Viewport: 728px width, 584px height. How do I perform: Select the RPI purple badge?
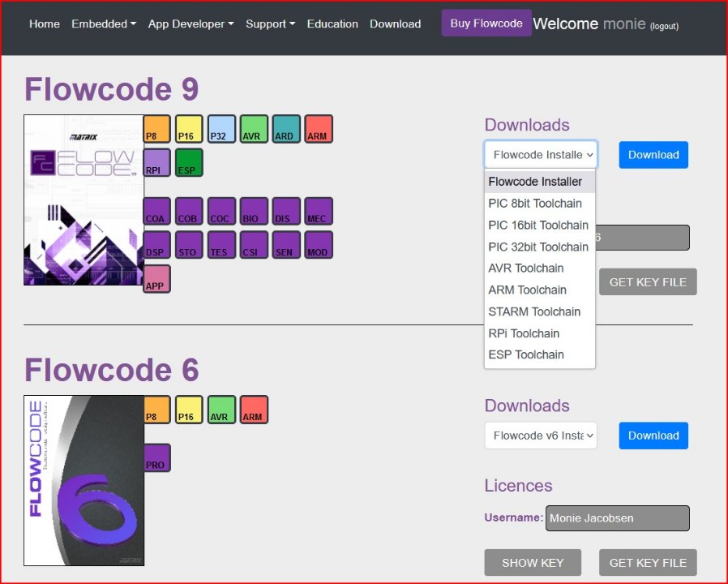(x=157, y=162)
